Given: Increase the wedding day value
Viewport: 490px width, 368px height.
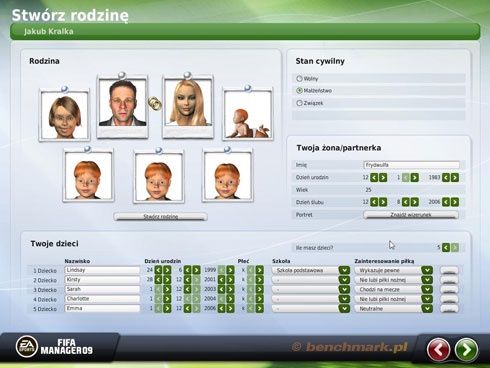Looking at the screenshot, I should point(383,202).
